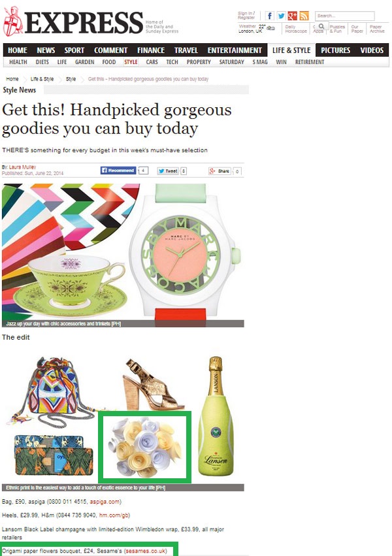The image size is (392, 556).
Task: Open the Life & Style main tab
Action: point(291,50)
